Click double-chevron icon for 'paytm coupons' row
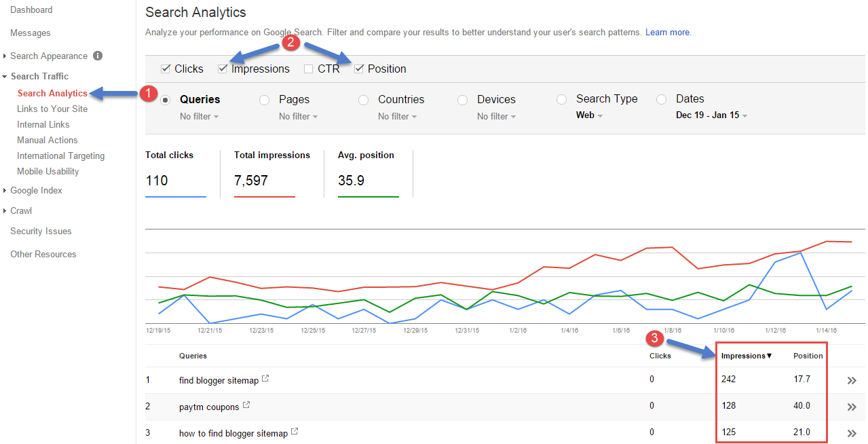This screenshot has height=444, width=868. [852, 407]
